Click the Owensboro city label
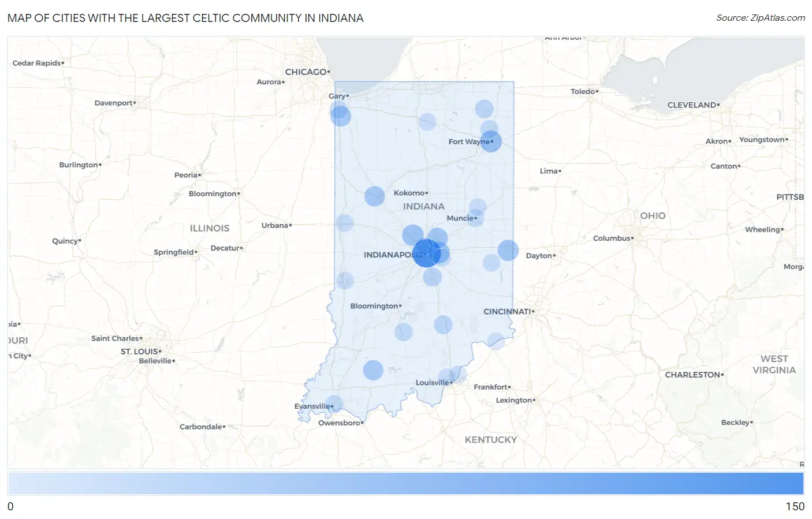The image size is (812, 519). [x=339, y=423]
